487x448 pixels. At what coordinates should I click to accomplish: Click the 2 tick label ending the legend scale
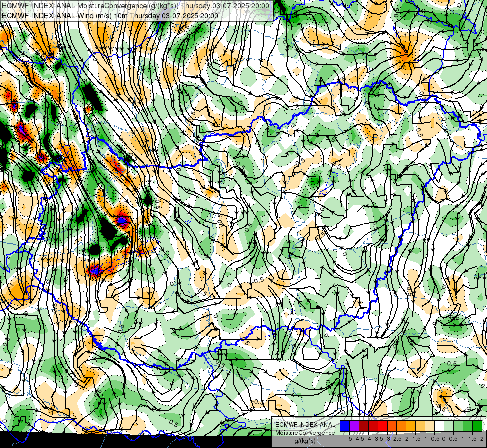pos(482,439)
